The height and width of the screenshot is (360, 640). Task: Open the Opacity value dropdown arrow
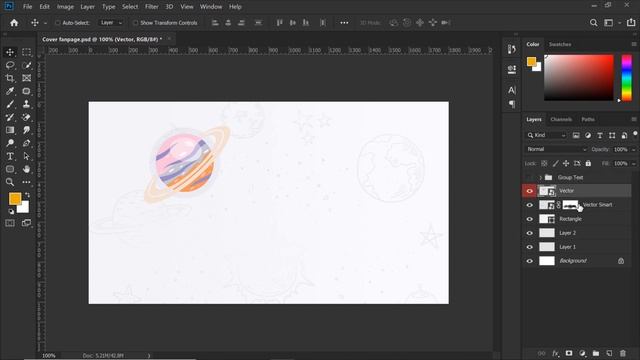click(633, 150)
